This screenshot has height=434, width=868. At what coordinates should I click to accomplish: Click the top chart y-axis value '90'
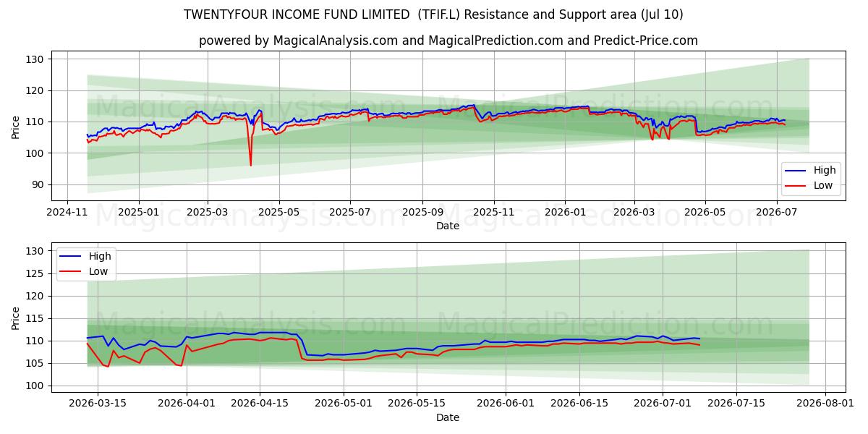(39, 185)
